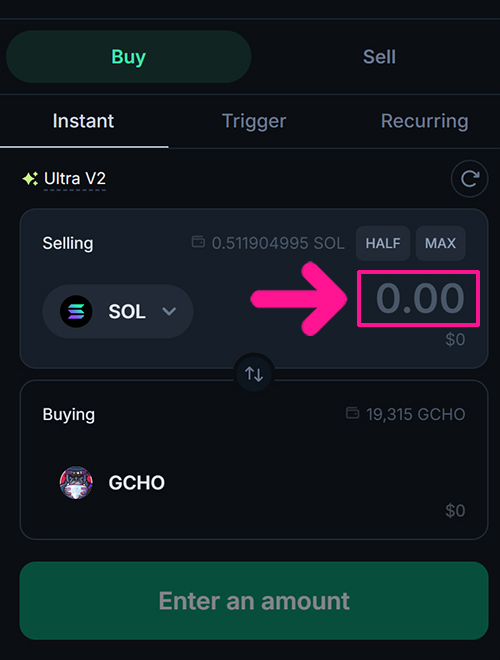
Task: Click the refresh quote icon
Action: (469, 179)
